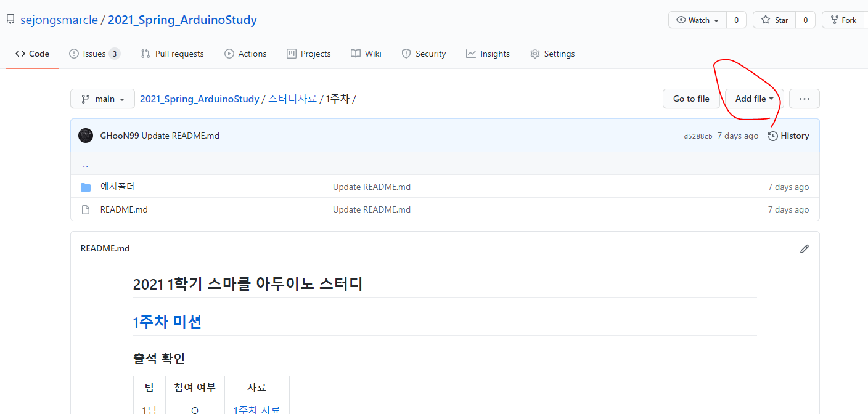Click the folder icon beside 예시폴더

point(86,187)
